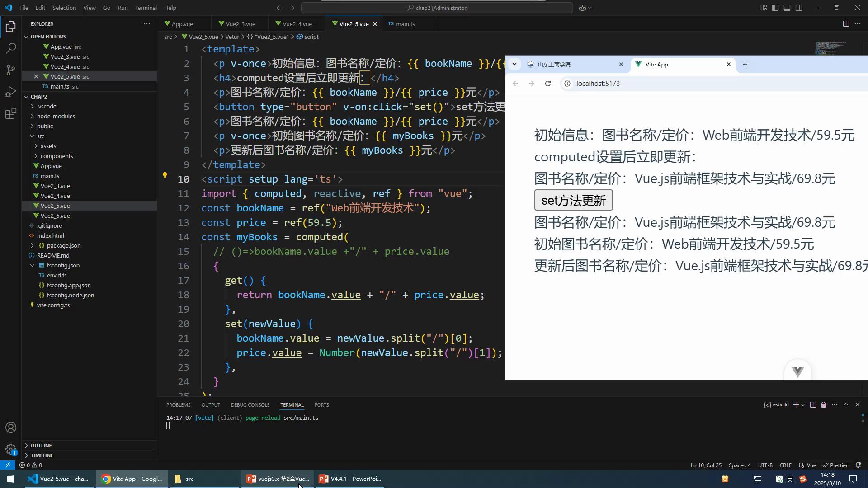Viewport: 868px width, 488px height.
Task: Click the Prettier status bar button
Action: click(x=835, y=465)
